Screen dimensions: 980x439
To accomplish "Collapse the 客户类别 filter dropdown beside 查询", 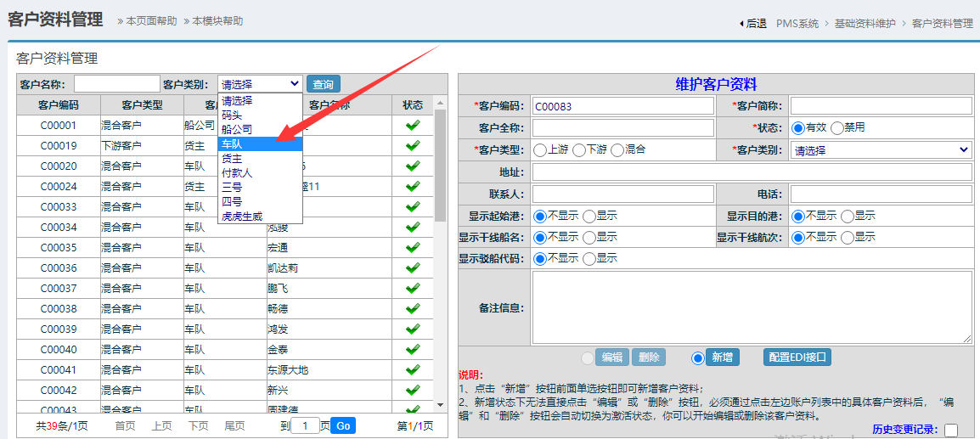I will click(x=260, y=83).
